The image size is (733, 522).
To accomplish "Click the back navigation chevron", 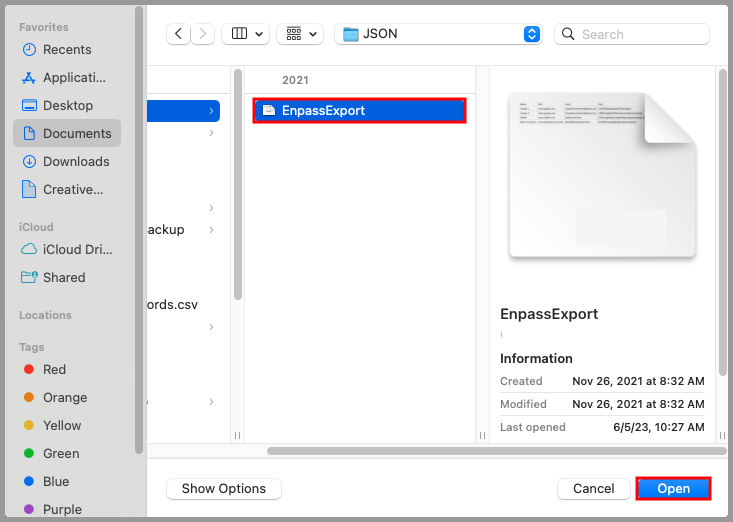I will click(x=179, y=34).
